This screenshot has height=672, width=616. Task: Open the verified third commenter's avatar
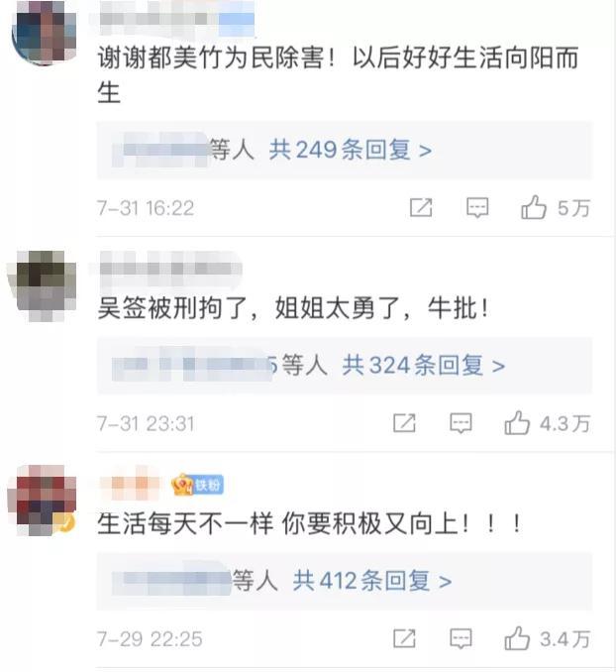43,501
